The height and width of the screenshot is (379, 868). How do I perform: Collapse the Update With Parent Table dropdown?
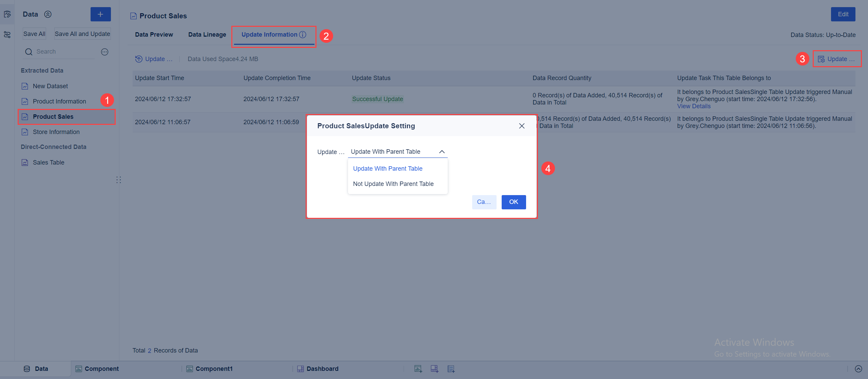(442, 152)
